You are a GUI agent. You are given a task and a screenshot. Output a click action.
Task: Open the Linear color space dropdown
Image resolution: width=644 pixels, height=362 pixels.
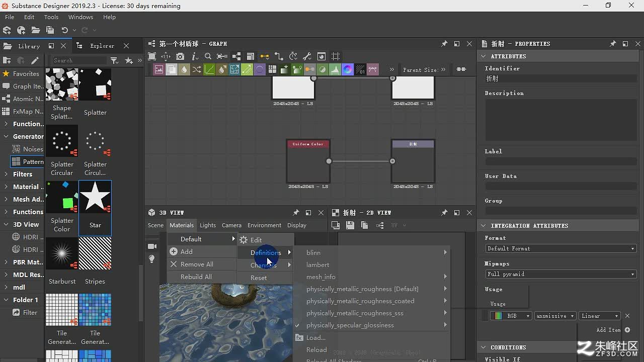click(x=599, y=316)
